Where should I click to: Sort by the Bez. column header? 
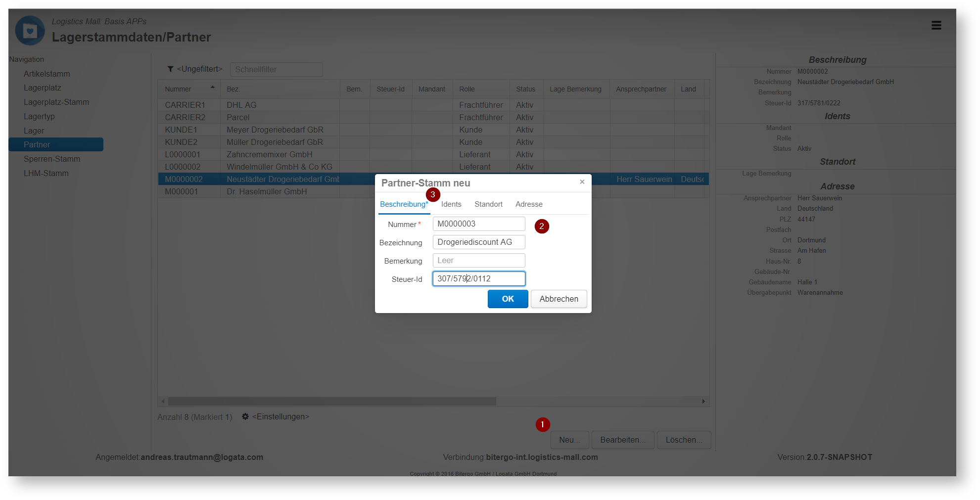280,90
